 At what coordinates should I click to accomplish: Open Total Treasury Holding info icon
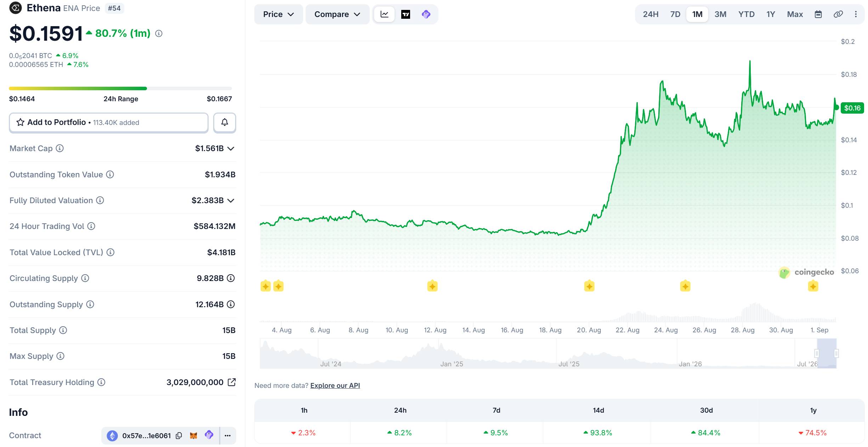101,382
